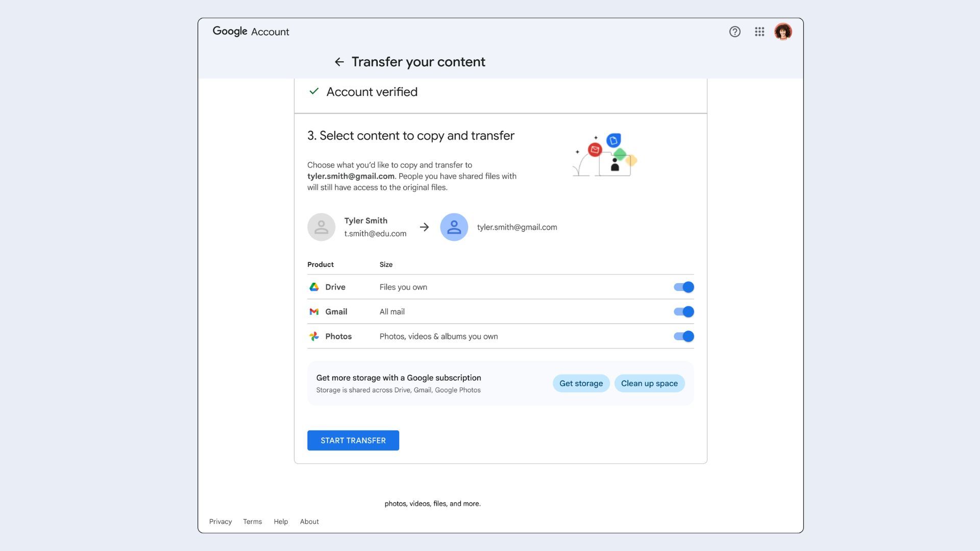
Task: Click the Google Account logo
Action: (x=251, y=32)
